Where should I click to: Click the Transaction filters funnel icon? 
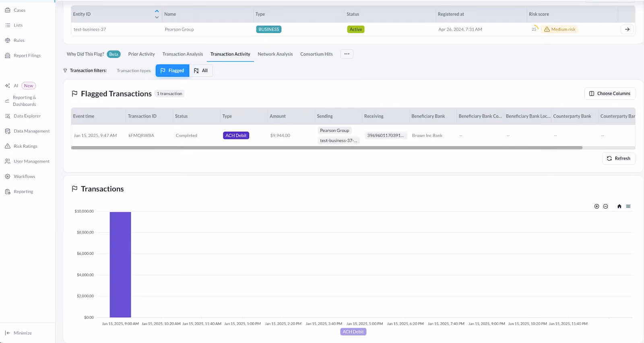click(x=65, y=71)
